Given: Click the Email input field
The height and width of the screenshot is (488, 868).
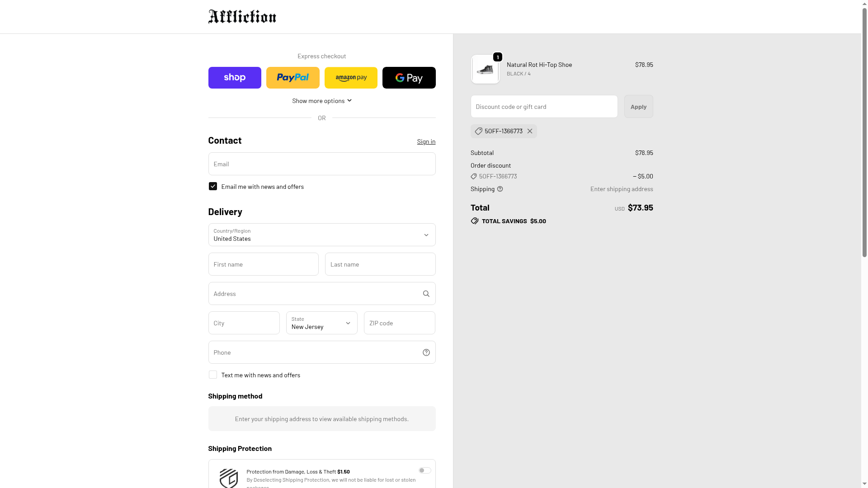Looking at the screenshot, I should pyautogui.click(x=322, y=164).
